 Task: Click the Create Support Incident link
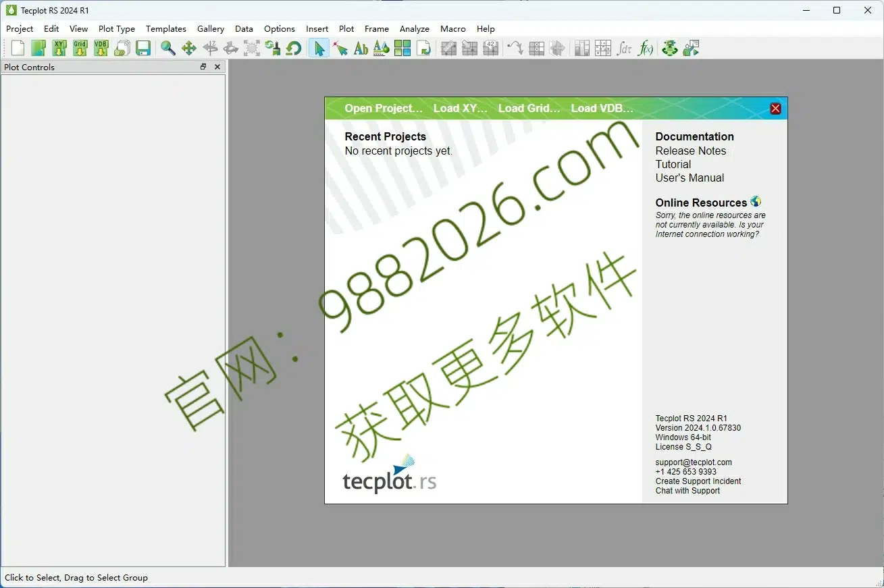pyautogui.click(x=698, y=481)
